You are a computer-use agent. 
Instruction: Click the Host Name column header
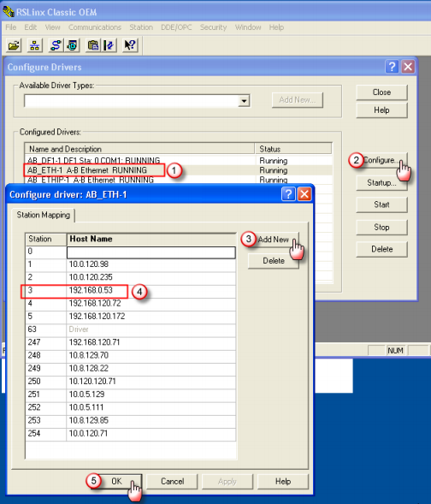151,239
